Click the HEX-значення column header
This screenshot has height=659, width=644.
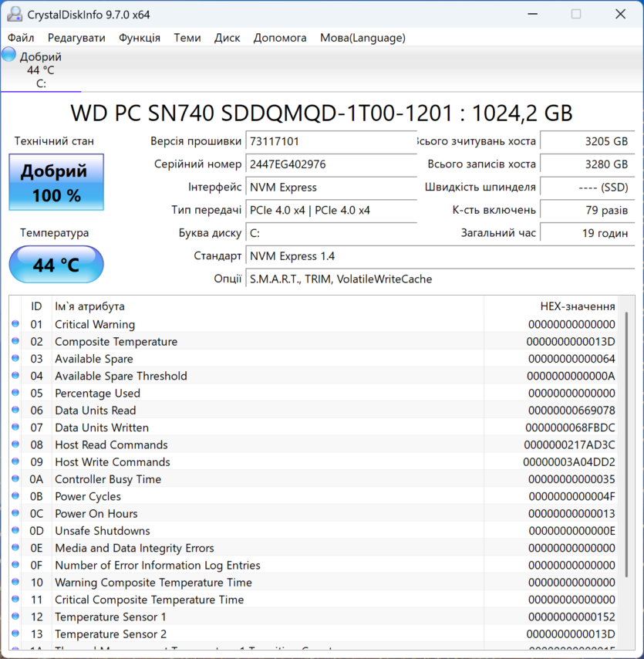[551, 306]
